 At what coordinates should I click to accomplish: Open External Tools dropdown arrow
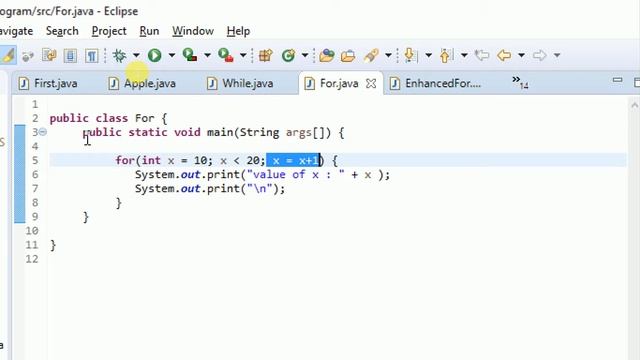(243, 55)
